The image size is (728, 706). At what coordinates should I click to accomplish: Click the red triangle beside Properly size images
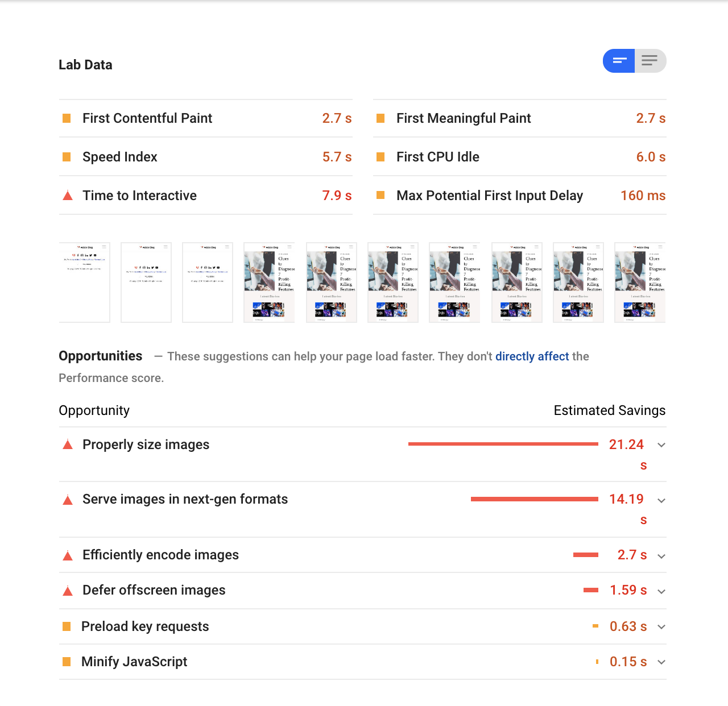pyautogui.click(x=68, y=445)
